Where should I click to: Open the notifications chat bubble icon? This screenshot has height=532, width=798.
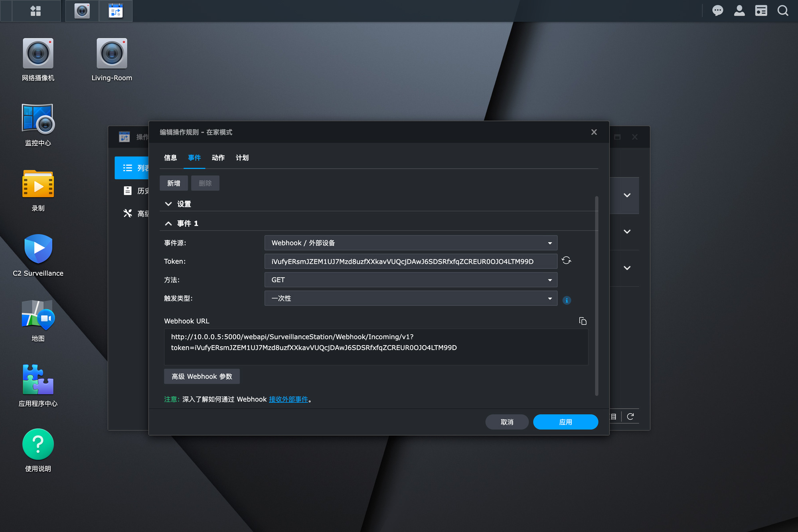(x=717, y=11)
